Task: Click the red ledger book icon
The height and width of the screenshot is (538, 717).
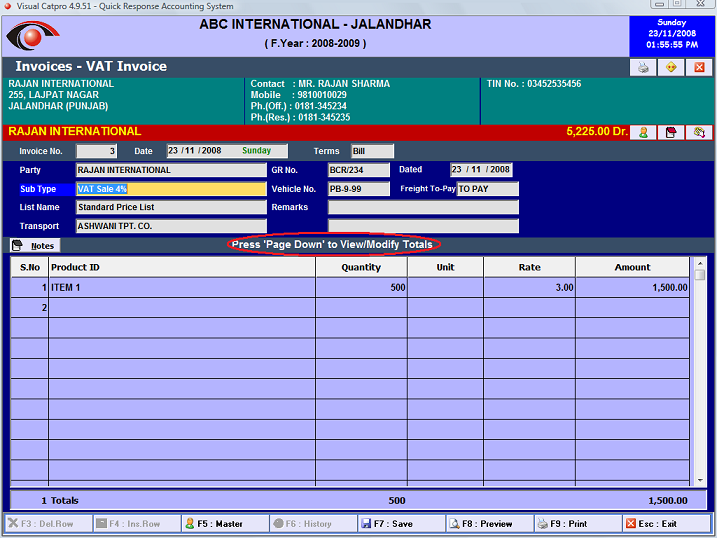Action: pyautogui.click(x=671, y=133)
